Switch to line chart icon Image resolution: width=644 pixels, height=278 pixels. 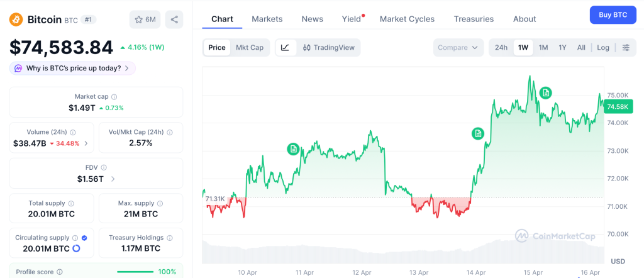285,47
